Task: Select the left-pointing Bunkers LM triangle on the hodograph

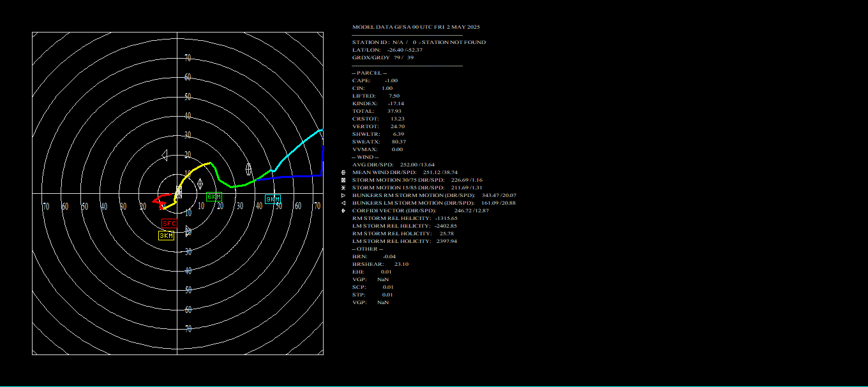Action: [x=165, y=155]
